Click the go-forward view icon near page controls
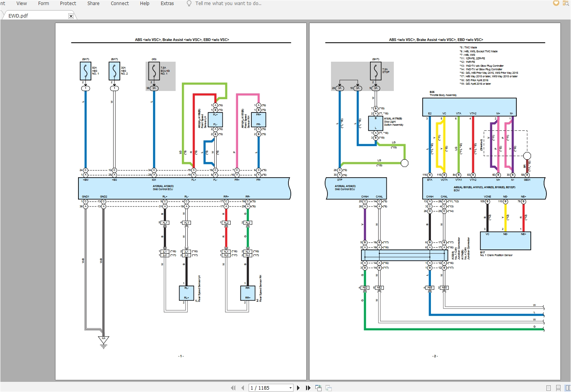 (329, 388)
